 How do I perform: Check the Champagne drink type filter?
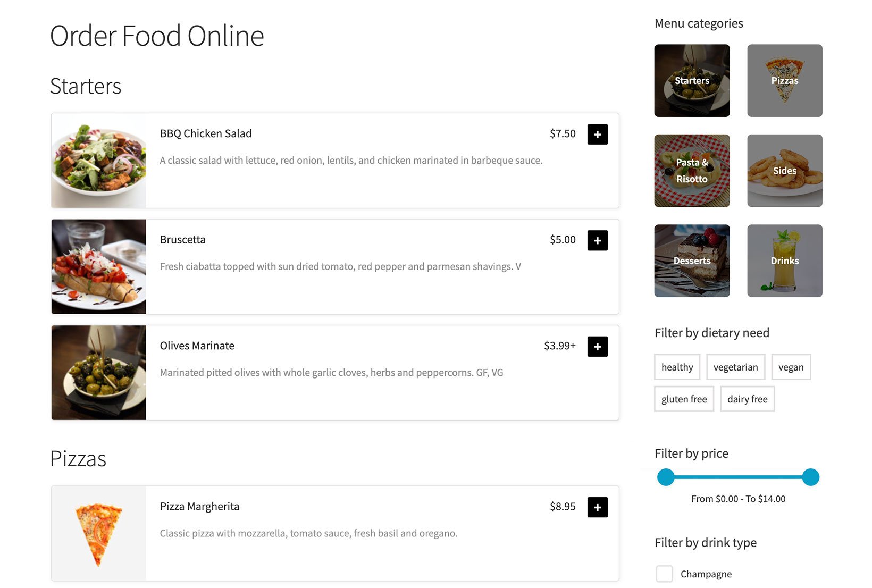[664, 574]
